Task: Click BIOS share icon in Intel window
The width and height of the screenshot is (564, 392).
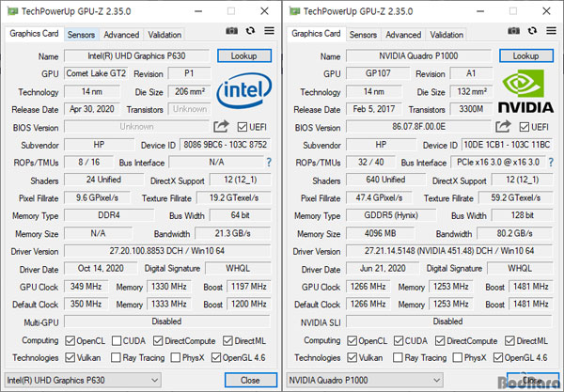Action: 221,126
